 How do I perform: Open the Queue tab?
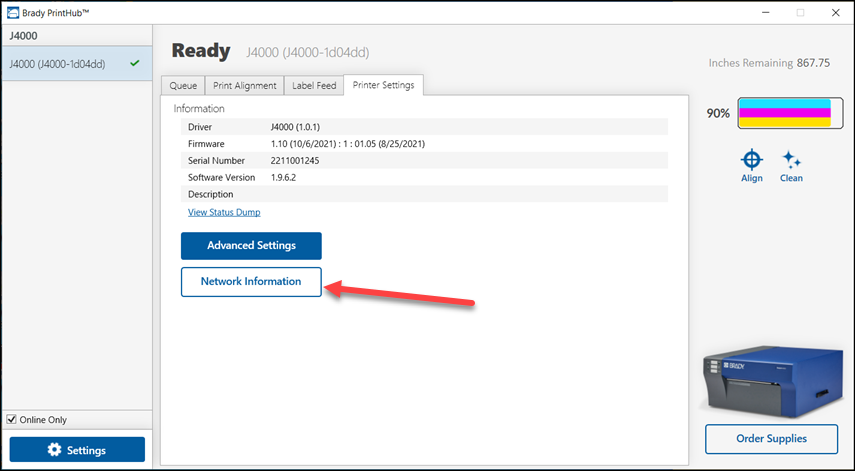(x=183, y=86)
